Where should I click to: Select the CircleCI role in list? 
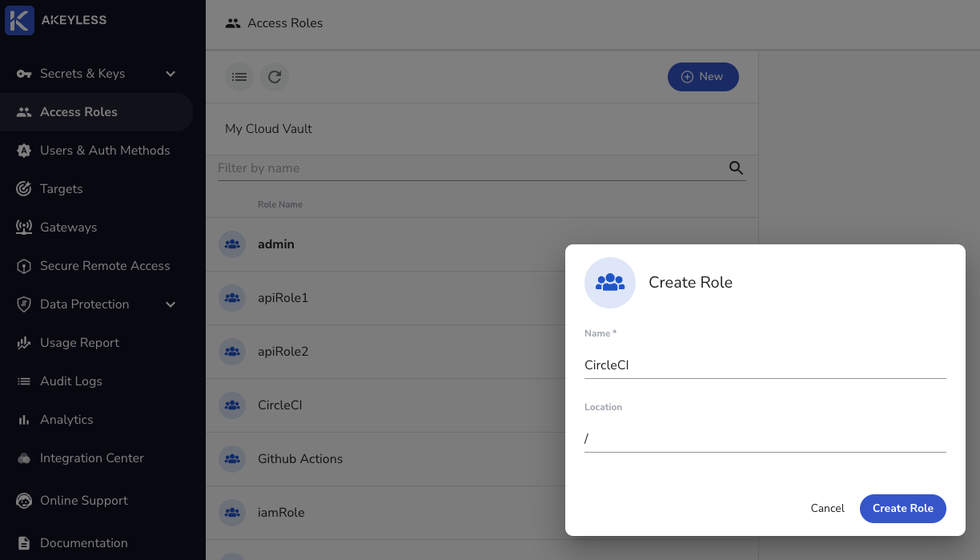(481, 405)
